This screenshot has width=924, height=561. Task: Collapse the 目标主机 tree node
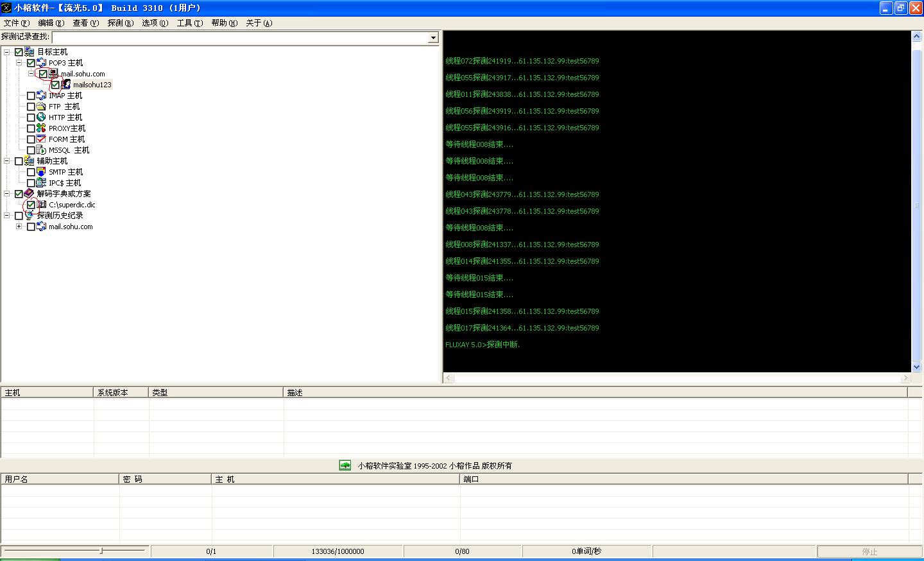(x=6, y=52)
